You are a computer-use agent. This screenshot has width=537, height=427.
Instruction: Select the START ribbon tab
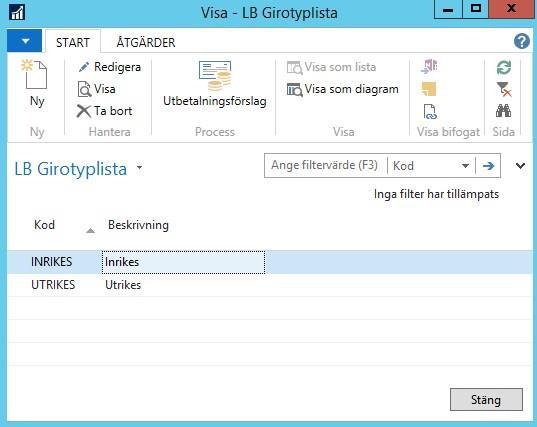(x=73, y=42)
